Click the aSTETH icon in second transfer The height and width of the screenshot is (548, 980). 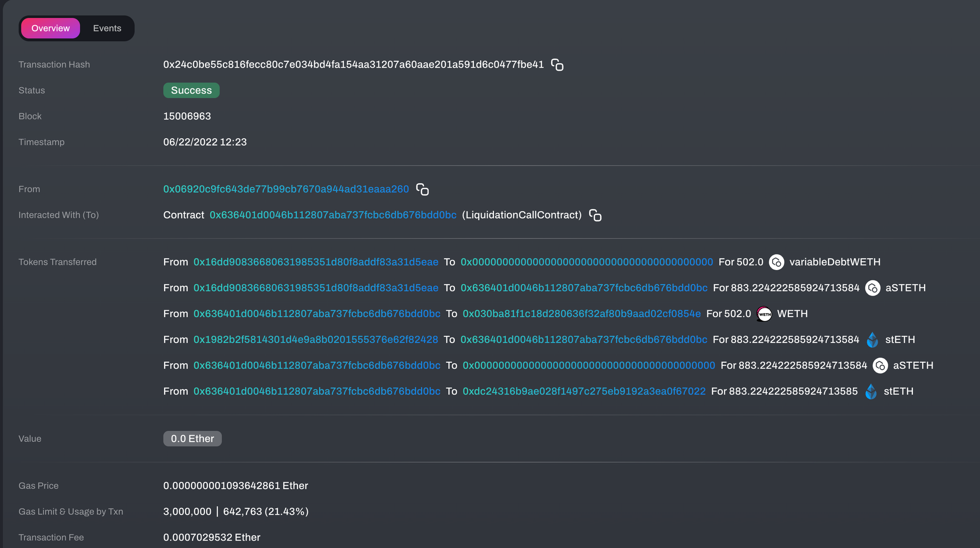tap(872, 288)
